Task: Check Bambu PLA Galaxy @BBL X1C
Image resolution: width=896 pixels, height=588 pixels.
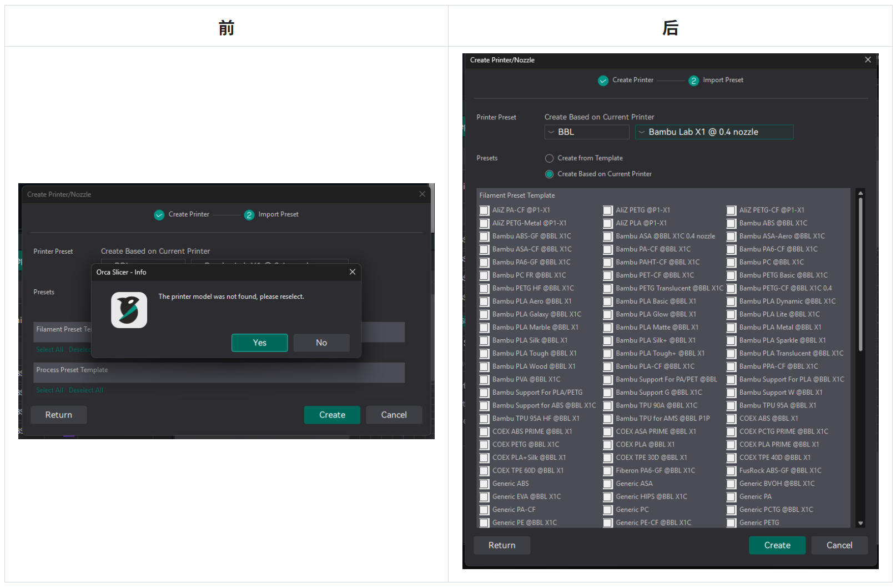Action: click(x=485, y=314)
